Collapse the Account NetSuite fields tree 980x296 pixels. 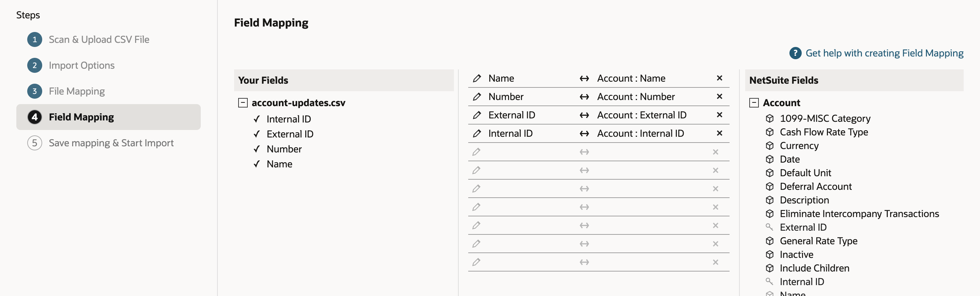pos(754,103)
